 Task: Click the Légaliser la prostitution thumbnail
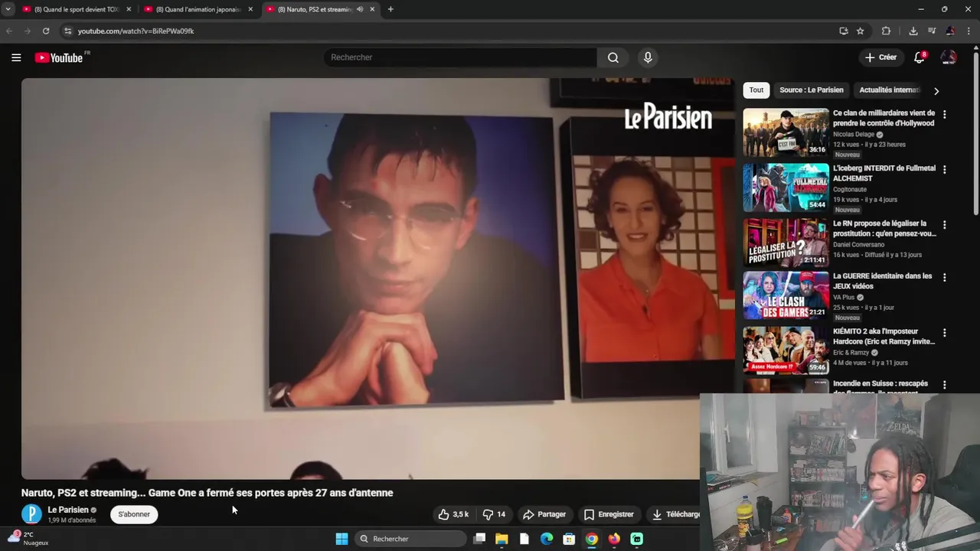pos(786,243)
